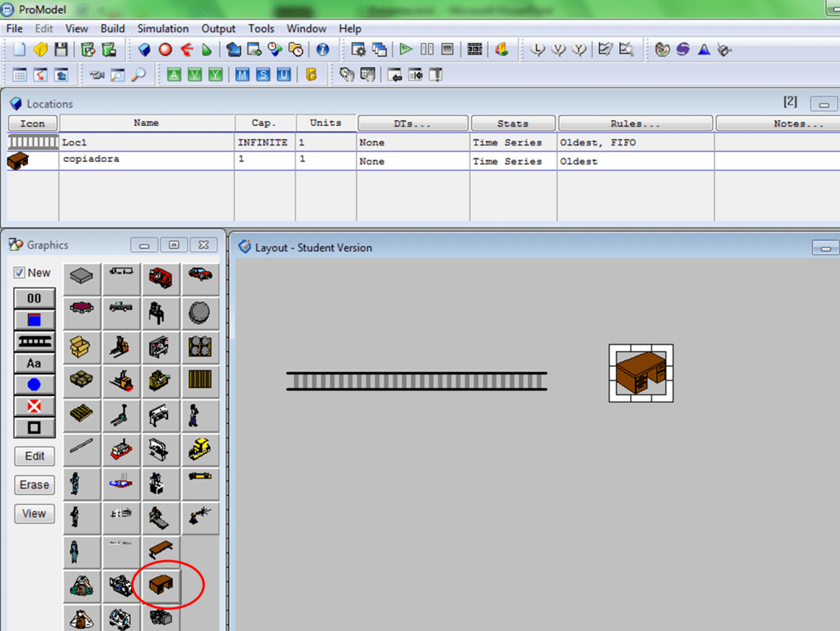Pick the red car graphic
This screenshot has width=840, height=631.
click(x=200, y=275)
